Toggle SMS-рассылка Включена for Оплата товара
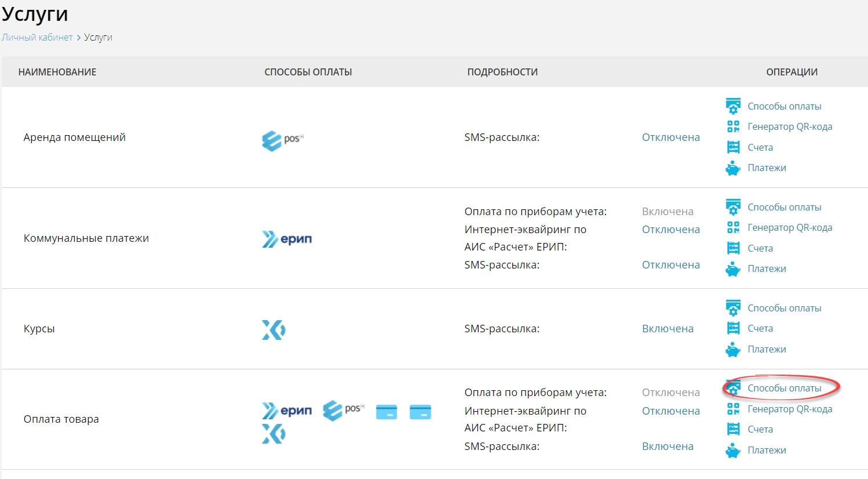 point(668,447)
